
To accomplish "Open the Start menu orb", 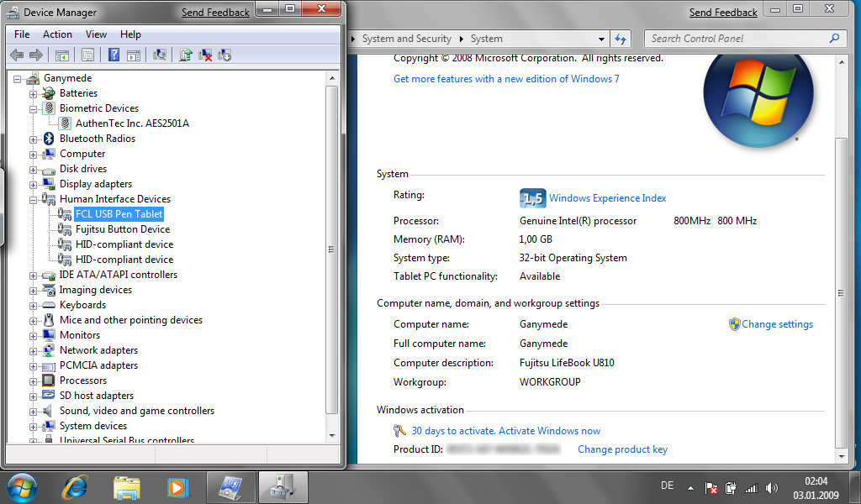I will (x=23, y=487).
